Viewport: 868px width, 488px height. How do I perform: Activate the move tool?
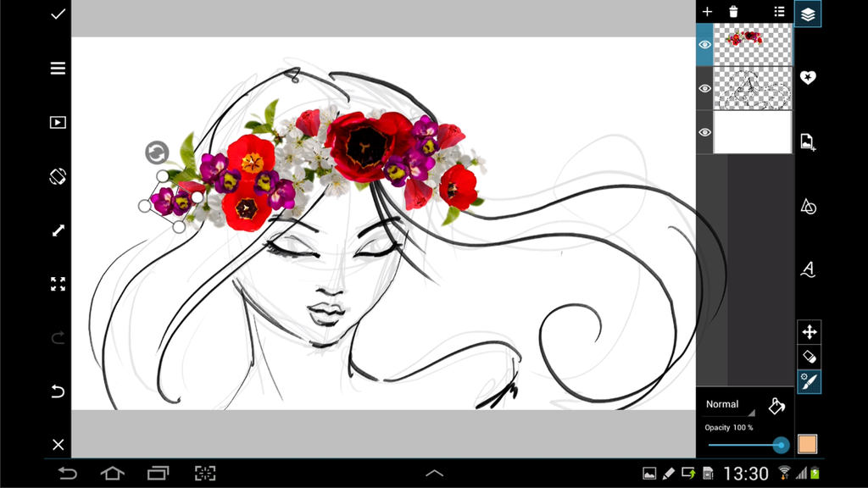tap(810, 332)
